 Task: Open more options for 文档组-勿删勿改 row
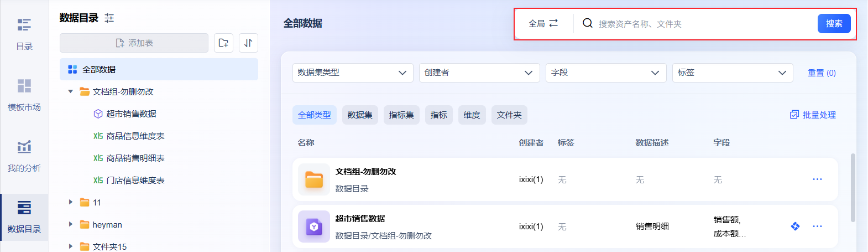click(817, 179)
